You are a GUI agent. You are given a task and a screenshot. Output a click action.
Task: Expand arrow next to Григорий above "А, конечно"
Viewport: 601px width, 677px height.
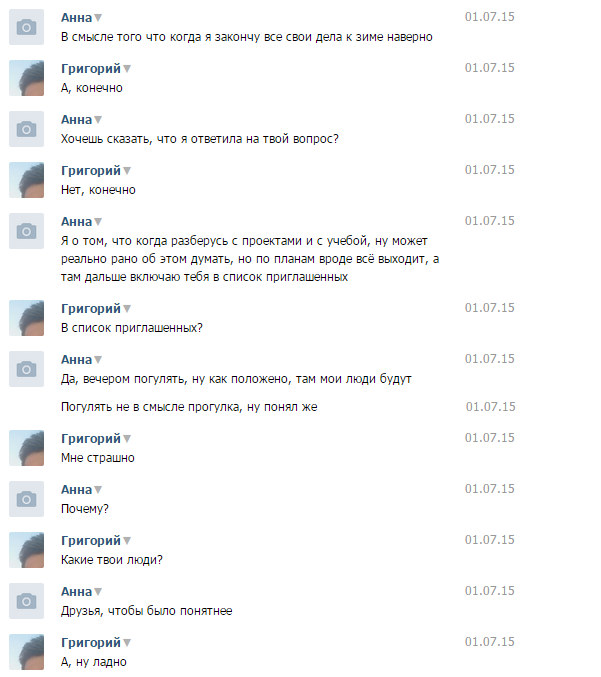pos(127,69)
